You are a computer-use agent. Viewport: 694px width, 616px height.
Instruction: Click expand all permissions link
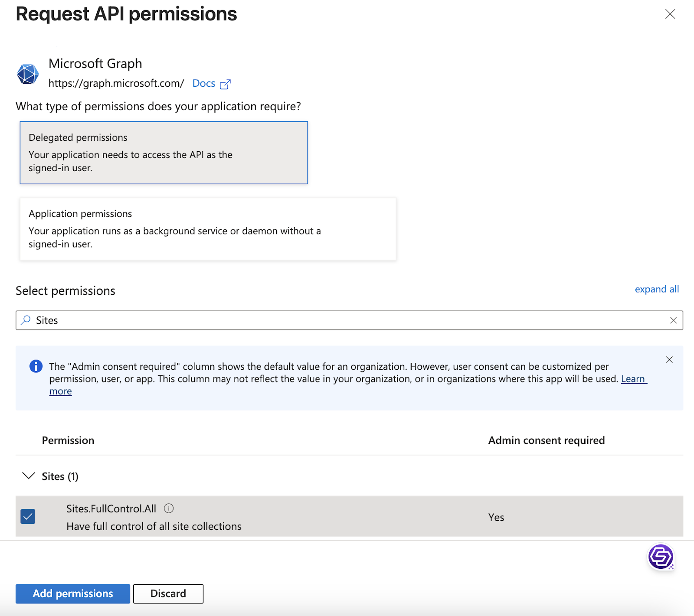click(657, 289)
